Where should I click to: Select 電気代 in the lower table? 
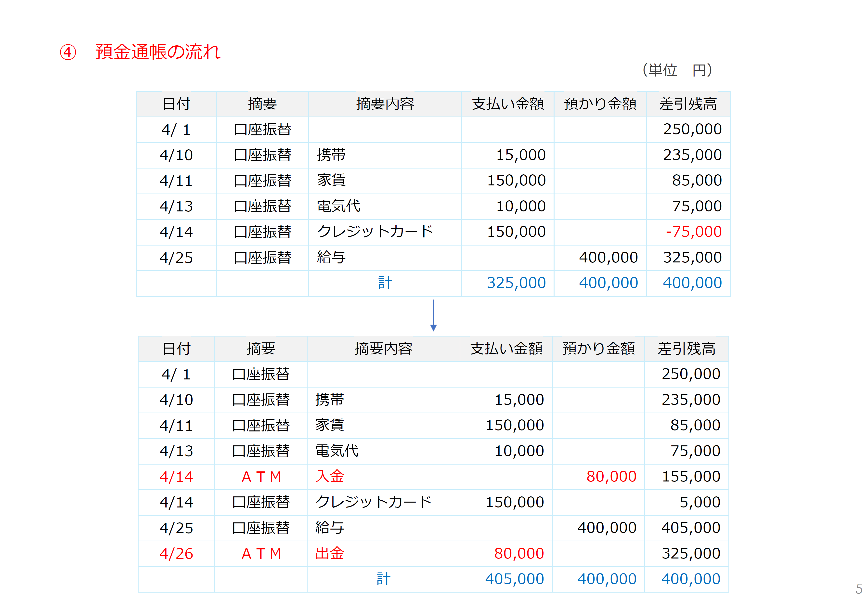click(x=337, y=451)
